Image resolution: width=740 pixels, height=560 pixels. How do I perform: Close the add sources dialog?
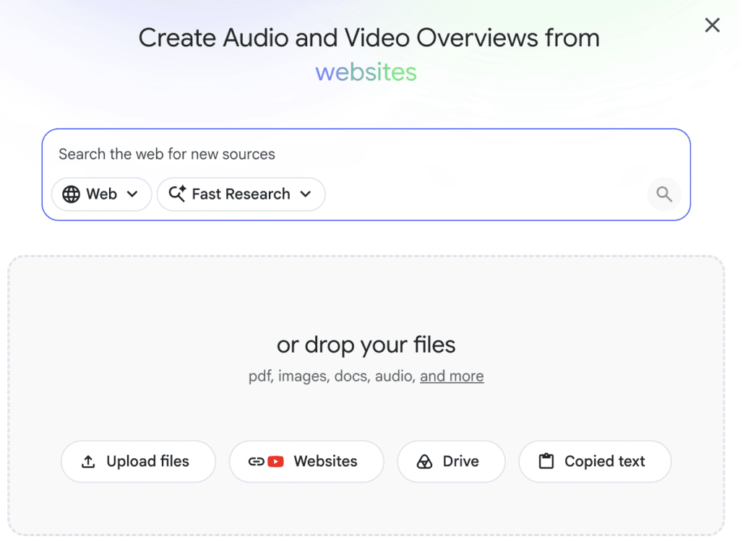tap(712, 25)
